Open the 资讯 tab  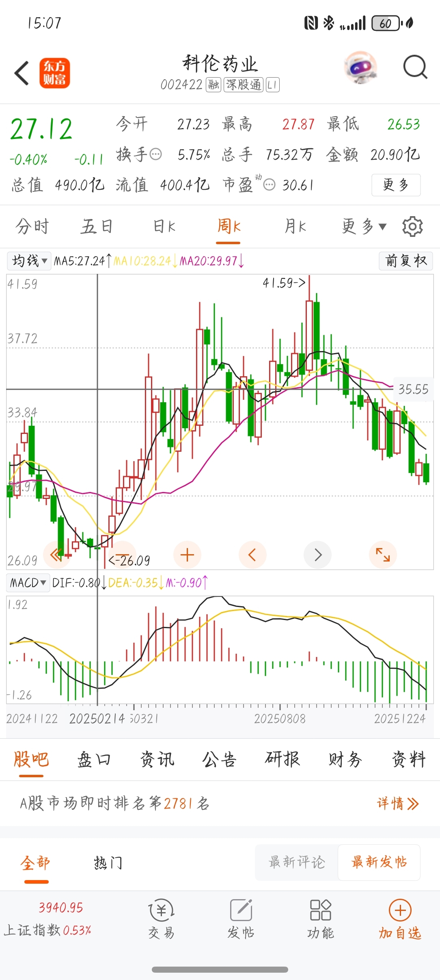[x=157, y=759]
